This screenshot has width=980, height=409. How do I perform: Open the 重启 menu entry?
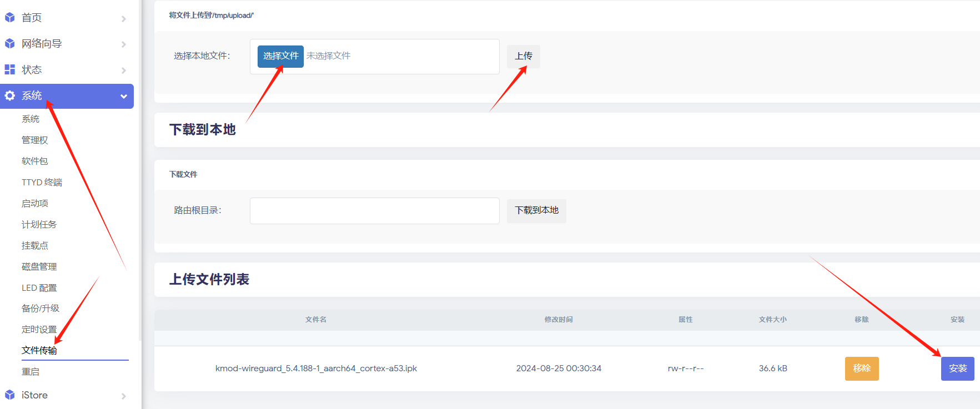[31, 372]
